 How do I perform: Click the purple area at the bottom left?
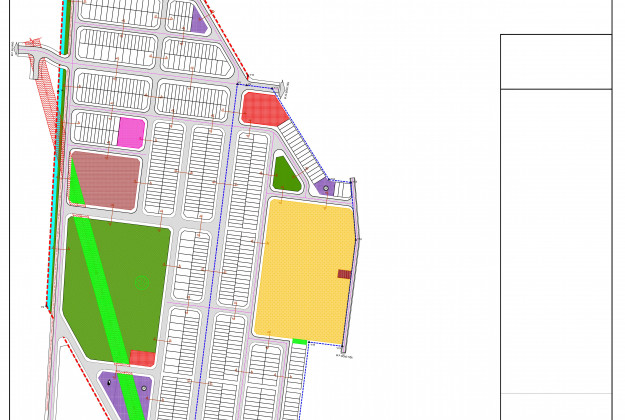click(122, 395)
